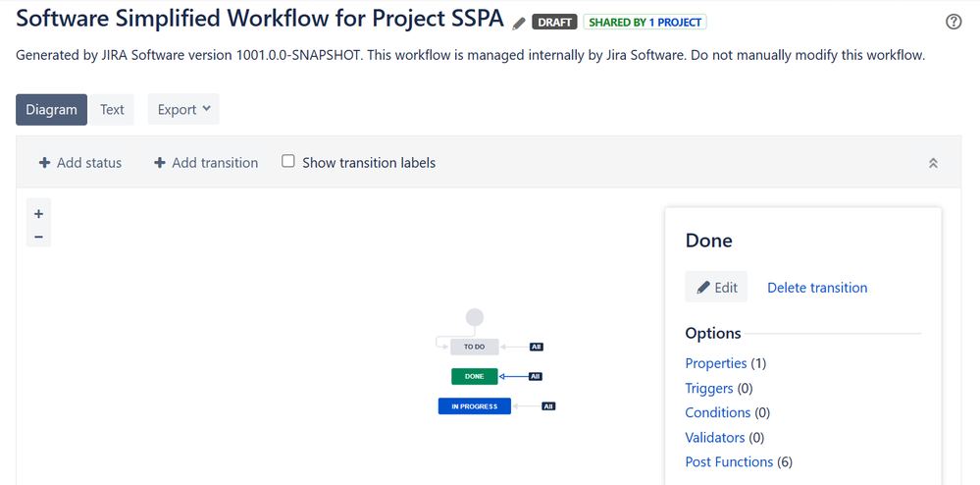The height and width of the screenshot is (485, 980).
Task: Collapse toolbar with double chevron icon
Action: pyautogui.click(x=933, y=163)
